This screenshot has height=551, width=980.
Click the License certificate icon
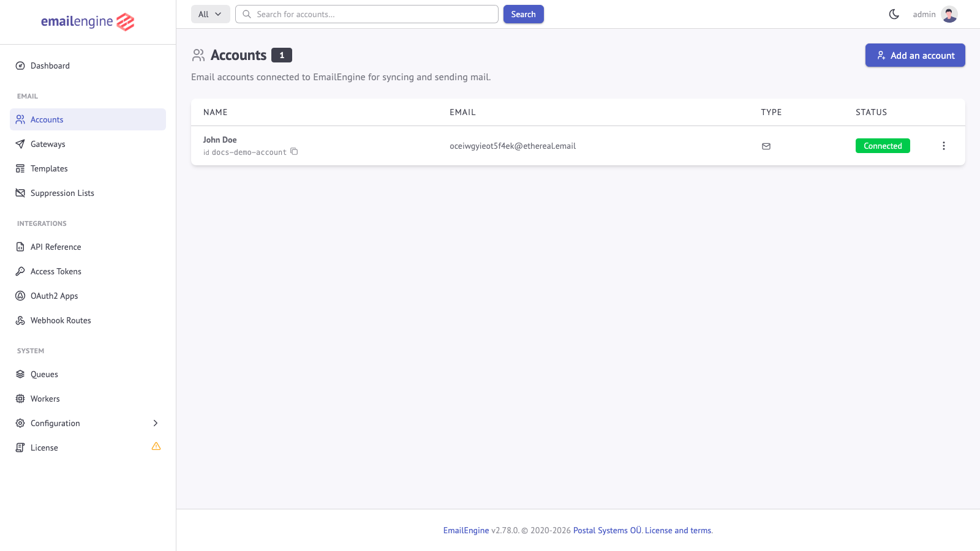pyautogui.click(x=20, y=448)
